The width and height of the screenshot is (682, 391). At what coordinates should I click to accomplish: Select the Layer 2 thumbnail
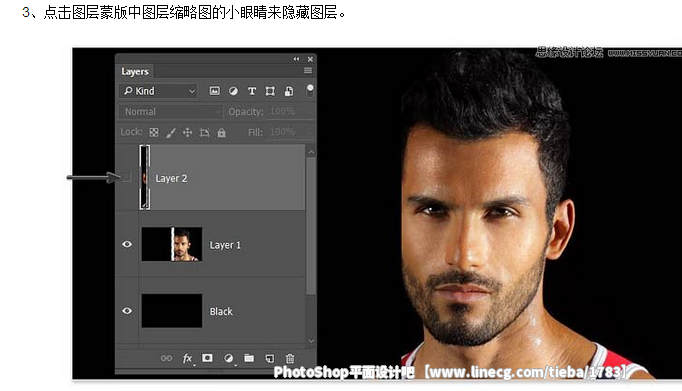click(x=145, y=177)
